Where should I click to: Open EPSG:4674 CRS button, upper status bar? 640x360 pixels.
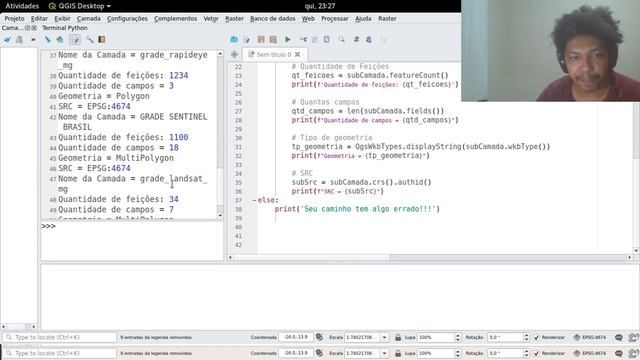(590, 338)
